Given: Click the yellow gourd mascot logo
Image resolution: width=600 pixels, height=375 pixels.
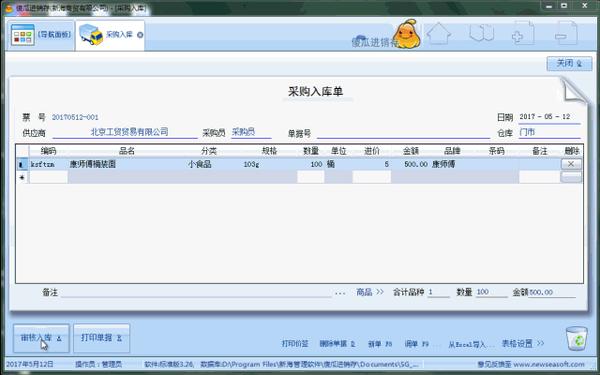Looking at the screenshot, I should pos(407,34).
